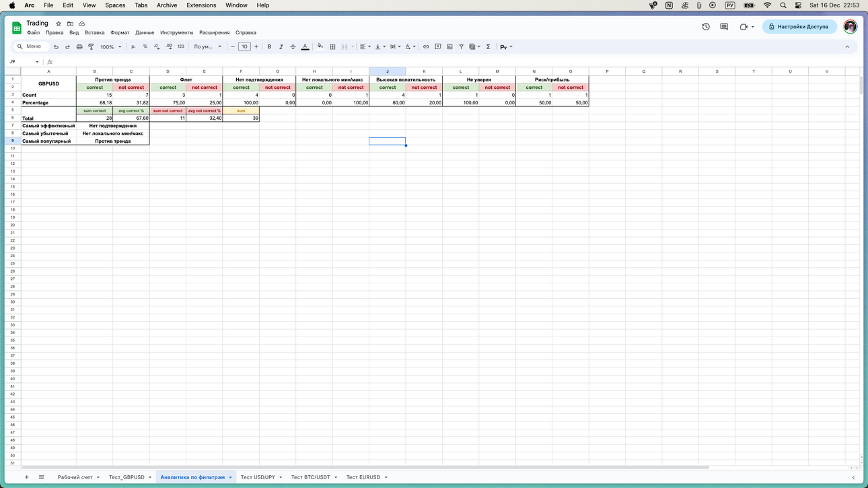Increase font size with plus
Image resolution: width=868 pixels, height=488 pixels.
pos(256,46)
